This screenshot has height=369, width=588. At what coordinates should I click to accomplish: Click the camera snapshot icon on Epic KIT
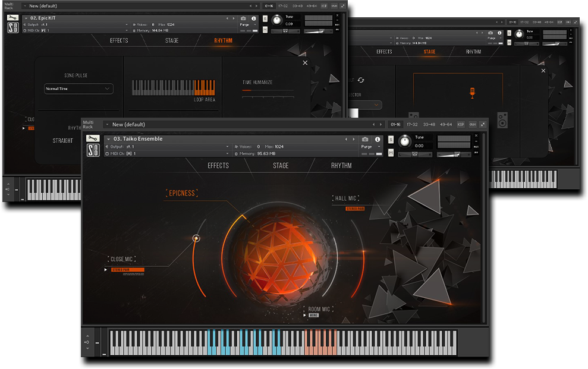tap(243, 18)
